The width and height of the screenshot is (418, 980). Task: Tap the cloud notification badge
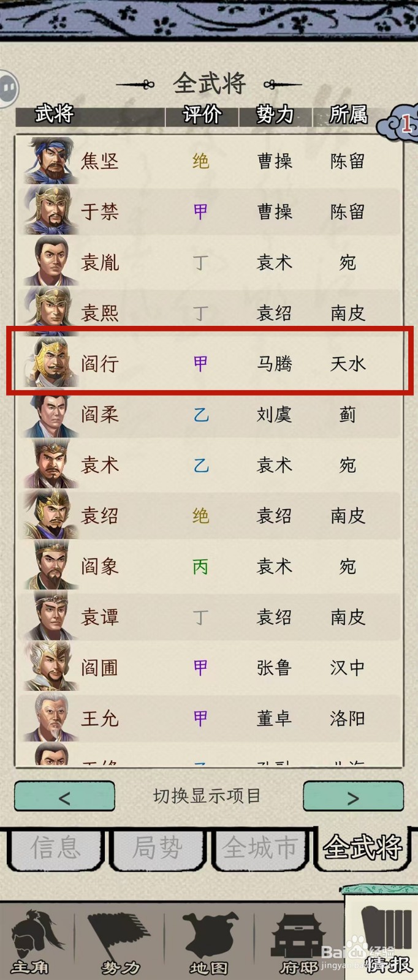click(x=399, y=124)
